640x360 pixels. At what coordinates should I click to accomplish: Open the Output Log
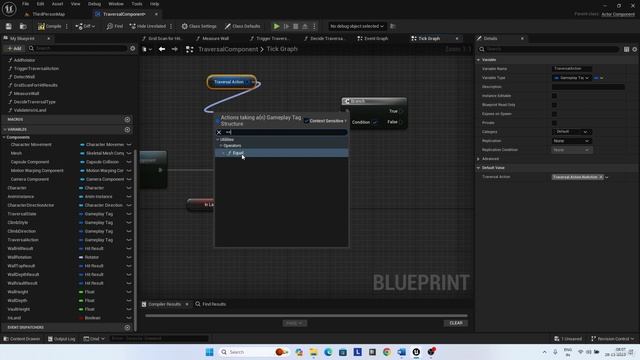tap(62, 339)
